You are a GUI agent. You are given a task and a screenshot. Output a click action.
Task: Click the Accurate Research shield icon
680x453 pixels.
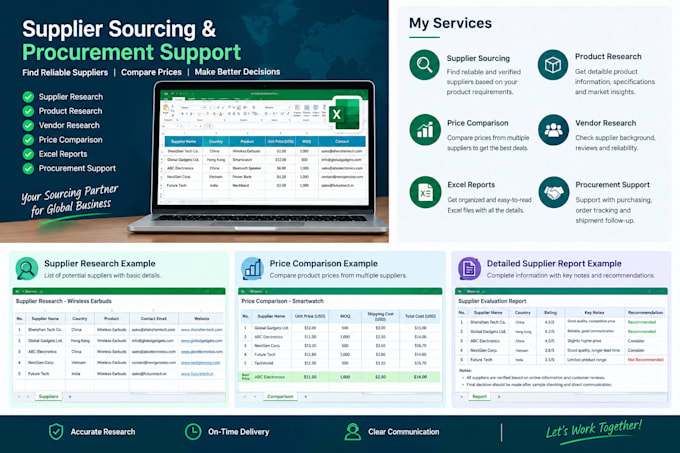[x=56, y=432]
